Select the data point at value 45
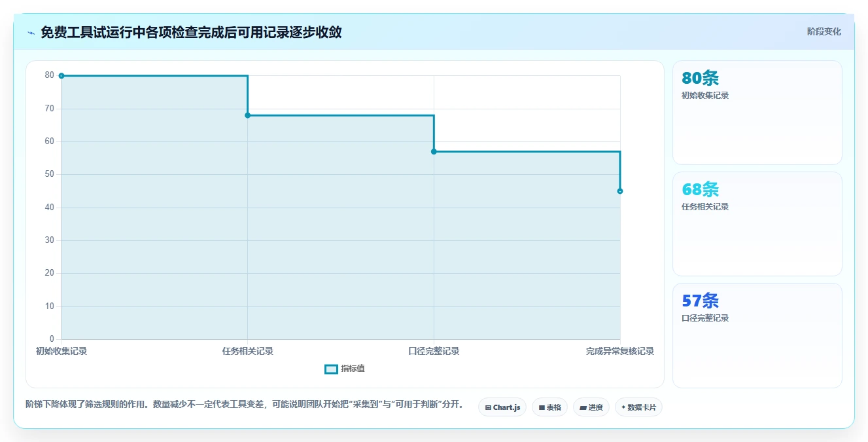The width and height of the screenshot is (868, 442). 619,191
